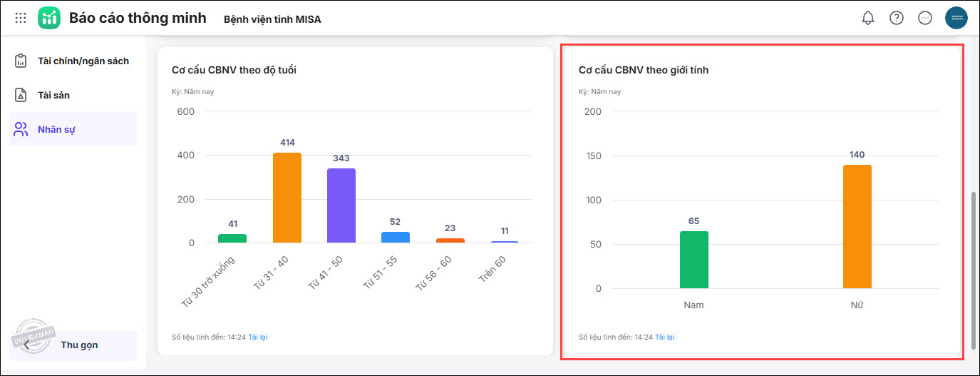The width and height of the screenshot is (980, 376).
Task: Click Bệnh viện tỉnh MISA organization name
Action: pos(272,19)
